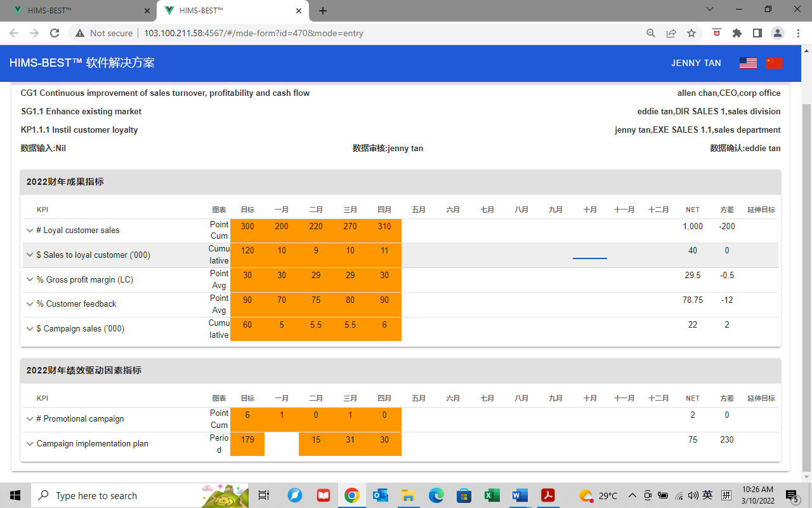This screenshot has width=812, height=508.
Task: Reload the page with browser refresh icon
Action: [55, 33]
